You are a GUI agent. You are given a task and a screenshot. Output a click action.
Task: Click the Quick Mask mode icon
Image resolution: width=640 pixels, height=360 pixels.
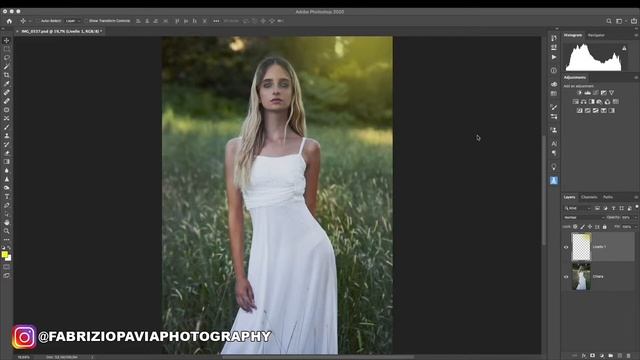click(7, 267)
